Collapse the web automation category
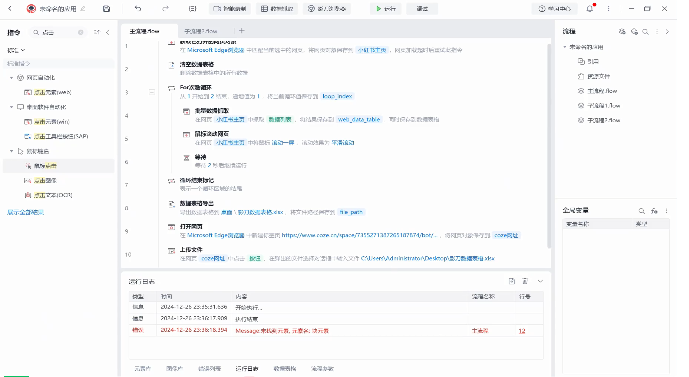 (11, 78)
